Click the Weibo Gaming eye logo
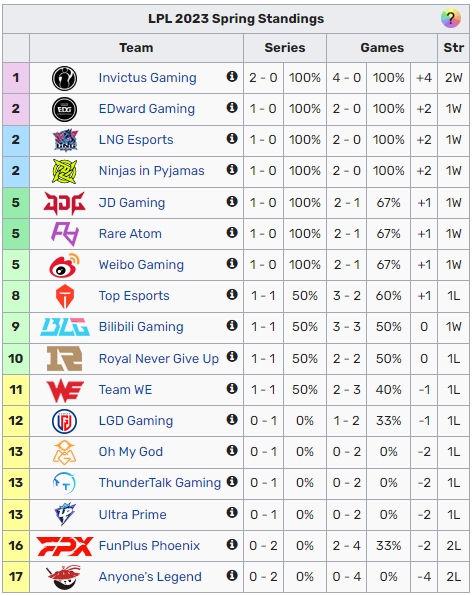The image size is (472, 596). 64,265
